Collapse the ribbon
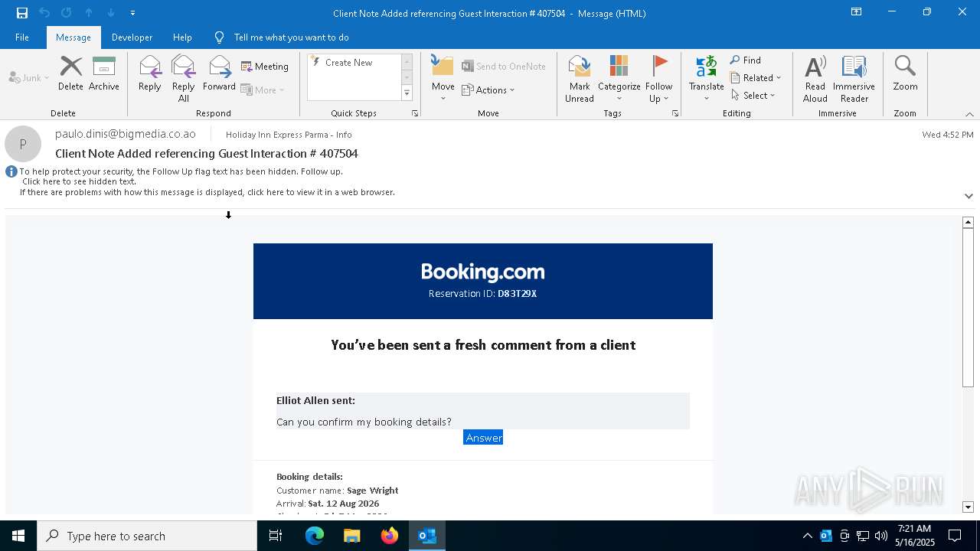 tap(969, 114)
